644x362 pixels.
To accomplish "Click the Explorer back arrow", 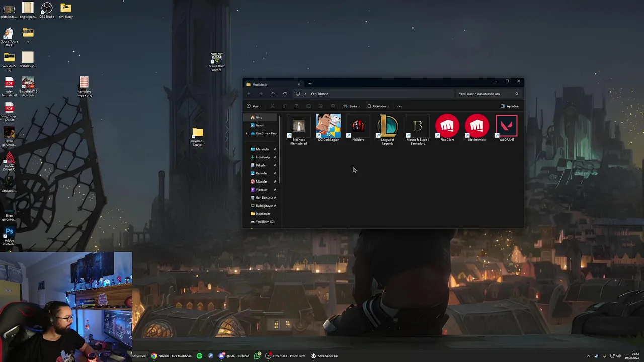I will [x=249, y=94].
